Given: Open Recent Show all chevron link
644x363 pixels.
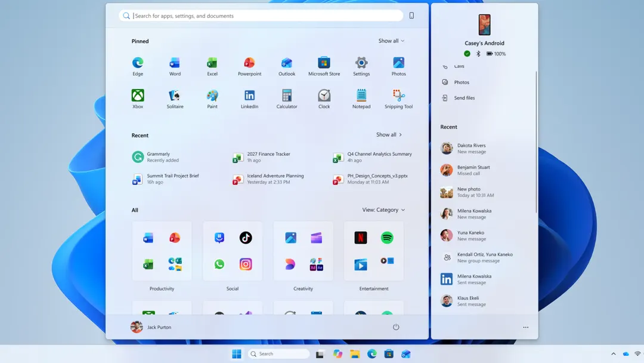Looking at the screenshot, I should [389, 134].
